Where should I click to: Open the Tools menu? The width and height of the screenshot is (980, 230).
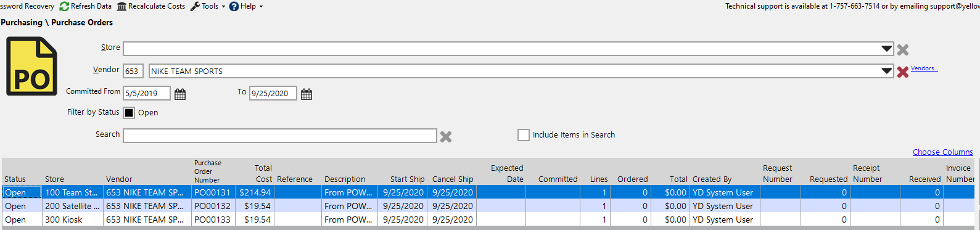208,6
